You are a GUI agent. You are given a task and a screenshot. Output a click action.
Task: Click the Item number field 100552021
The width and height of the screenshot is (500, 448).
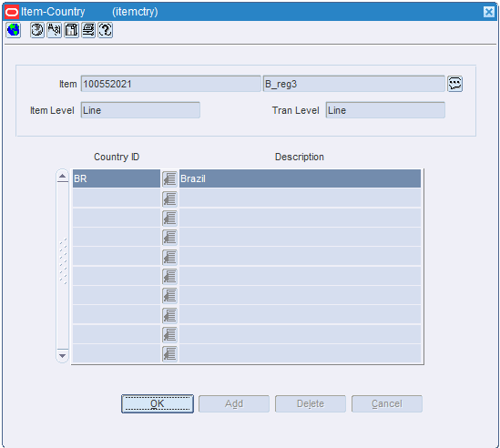[x=171, y=84]
